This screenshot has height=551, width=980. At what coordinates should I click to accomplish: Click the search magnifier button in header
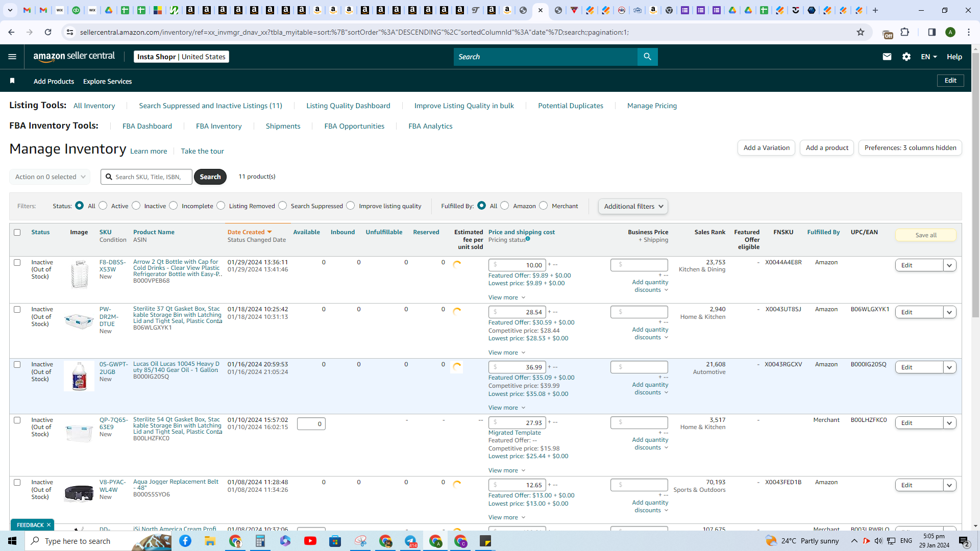point(647,57)
